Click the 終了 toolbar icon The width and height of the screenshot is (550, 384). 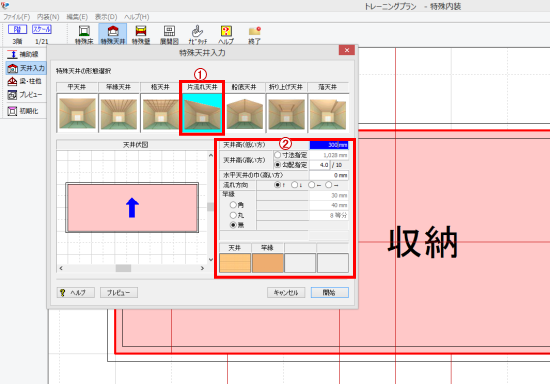(x=254, y=31)
